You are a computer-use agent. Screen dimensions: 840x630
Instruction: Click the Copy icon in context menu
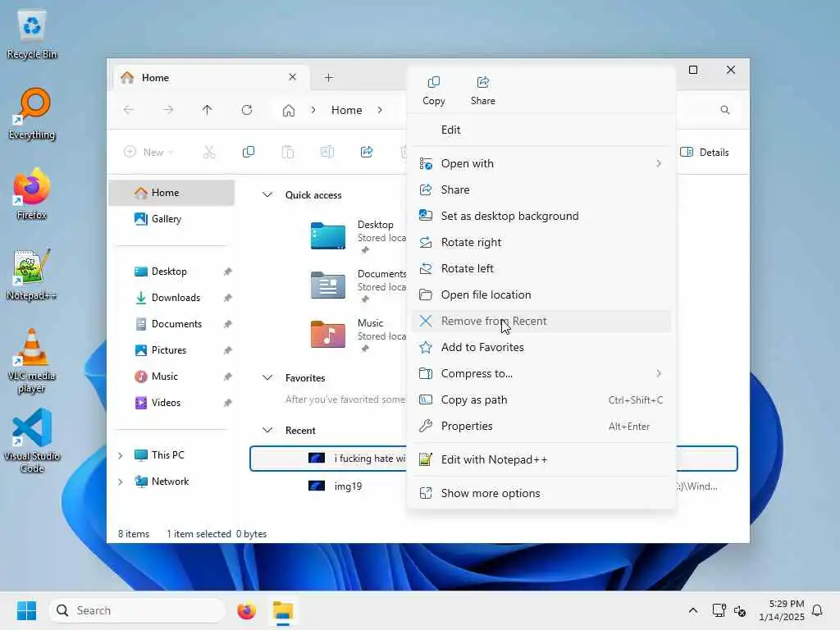[x=433, y=90]
